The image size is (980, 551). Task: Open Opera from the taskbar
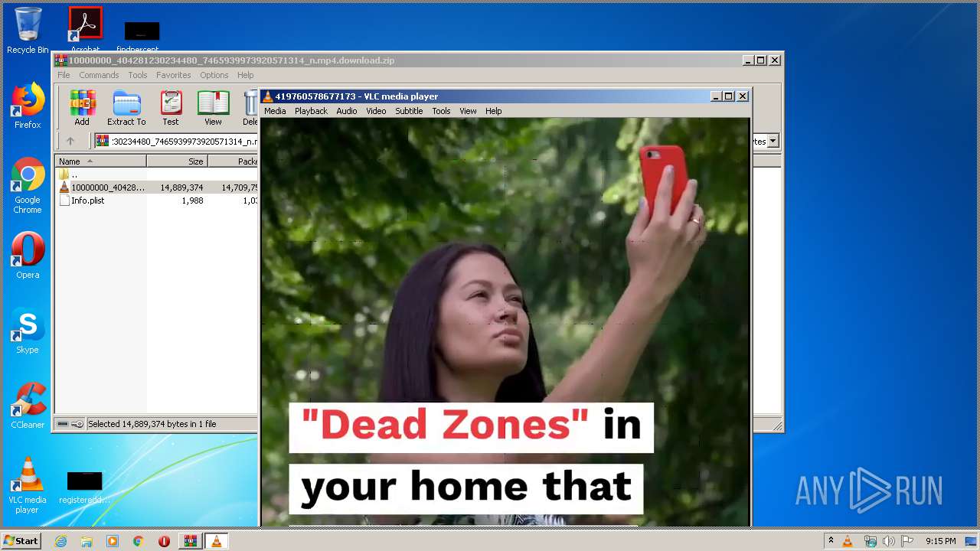(x=164, y=541)
